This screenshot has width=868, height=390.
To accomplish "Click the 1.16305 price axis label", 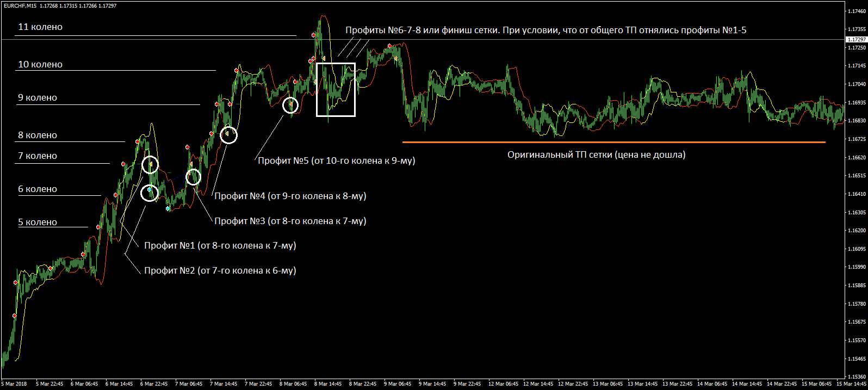I will (857, 213).
